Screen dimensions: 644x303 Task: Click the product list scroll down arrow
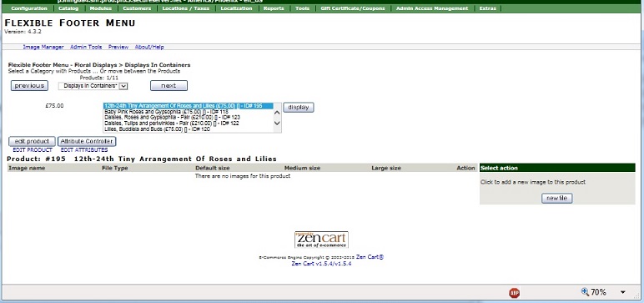coord(277,123)
